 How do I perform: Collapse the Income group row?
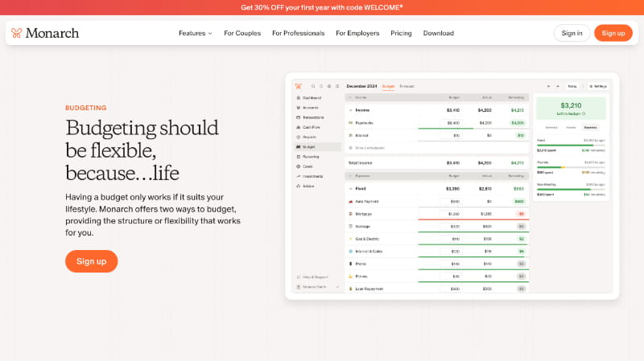point(350,110)
